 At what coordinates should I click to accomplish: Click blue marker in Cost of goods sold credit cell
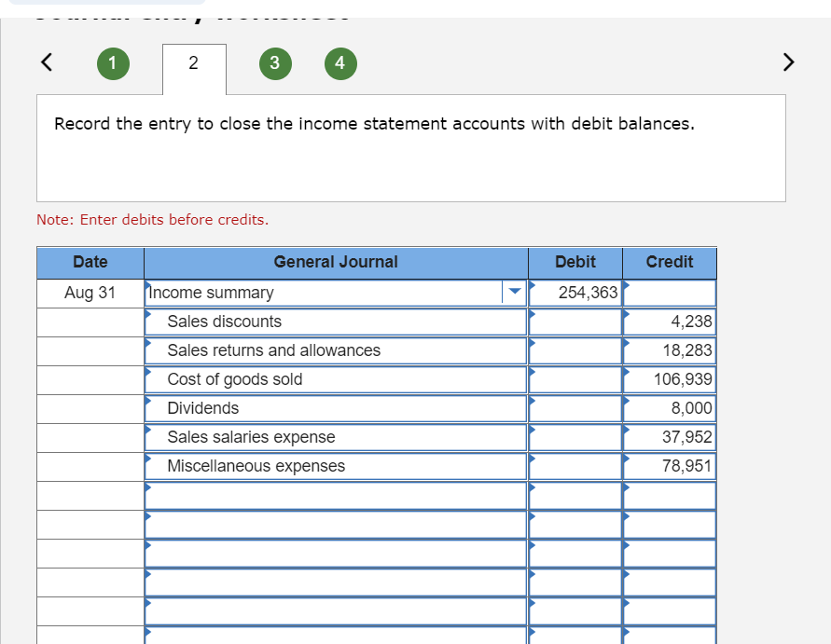tap(626, 374)
